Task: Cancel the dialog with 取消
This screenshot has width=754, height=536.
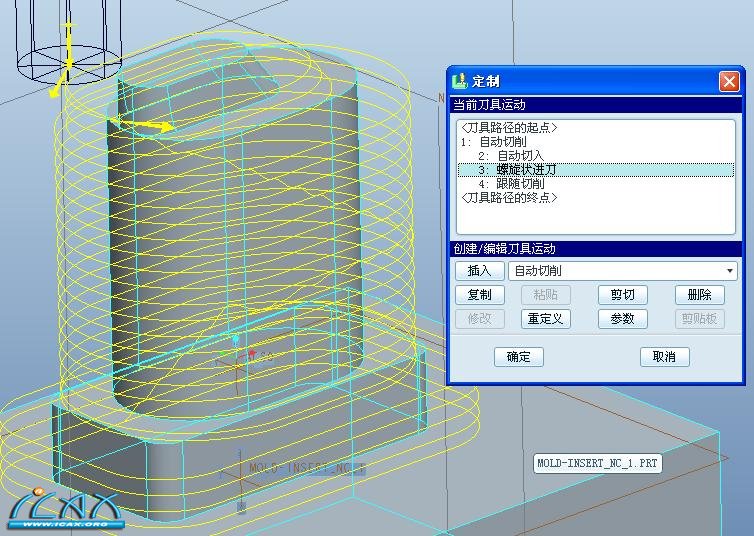Action: point(664,357)
